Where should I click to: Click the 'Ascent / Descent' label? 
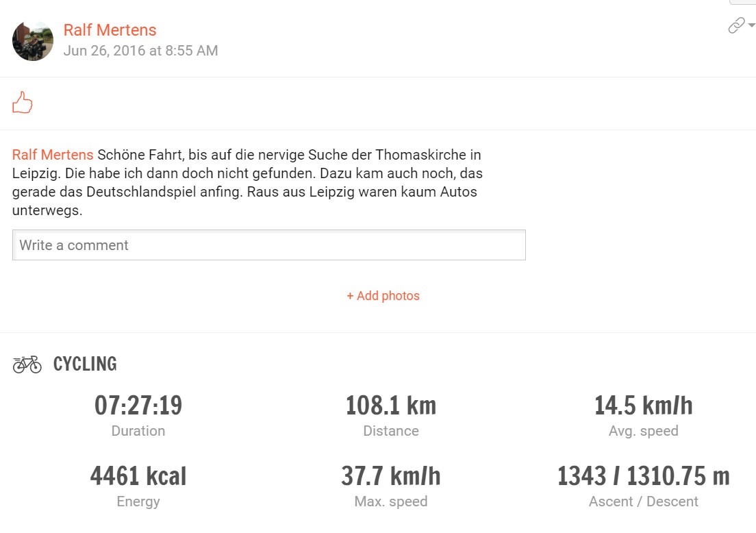pyautogui.click(x=643, y=501)
